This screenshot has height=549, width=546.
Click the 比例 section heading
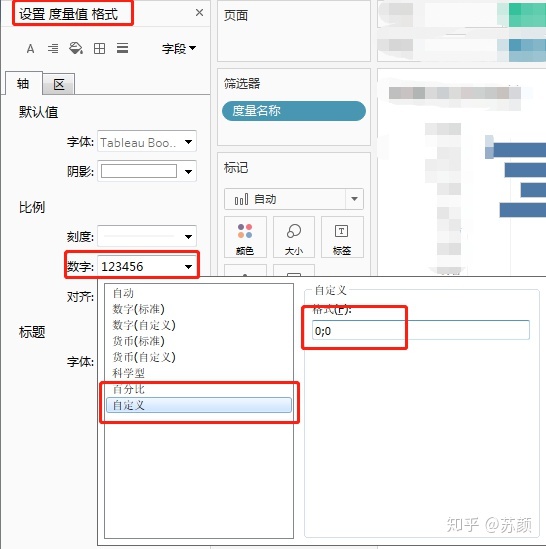coord(32,207)
